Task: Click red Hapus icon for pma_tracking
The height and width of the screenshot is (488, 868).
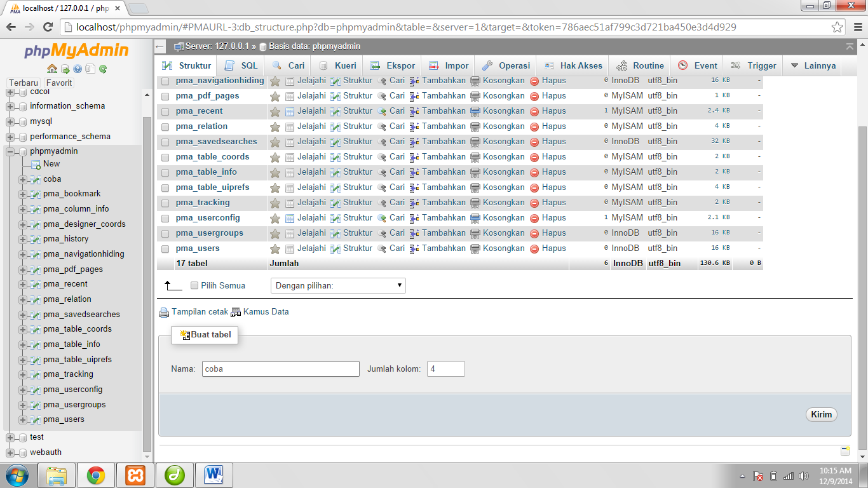Action: [534, 203]
